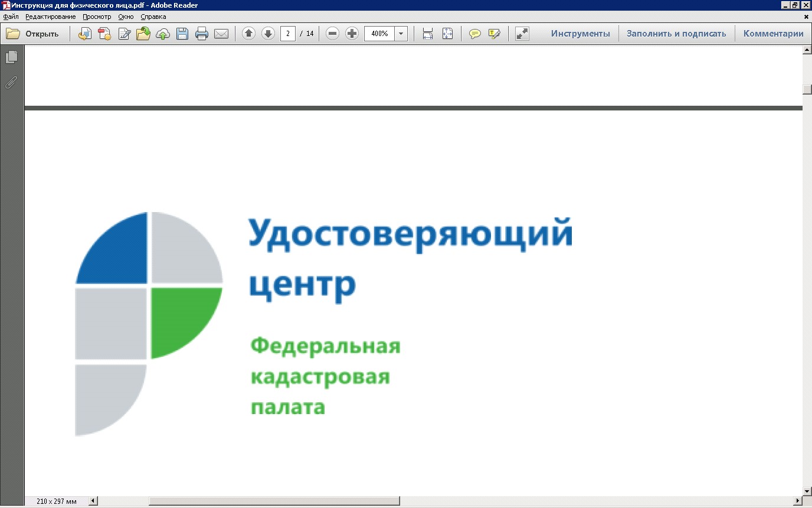Open the Заполнить и подписать pane
The height and width of the screenshot is (508, 812).
tap(676, 34)
